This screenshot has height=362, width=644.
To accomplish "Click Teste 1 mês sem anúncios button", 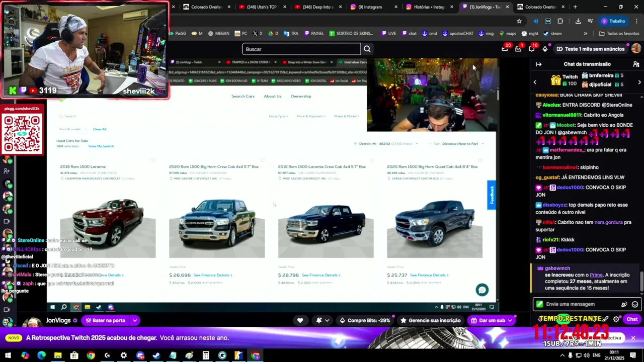I will [591, 49].
